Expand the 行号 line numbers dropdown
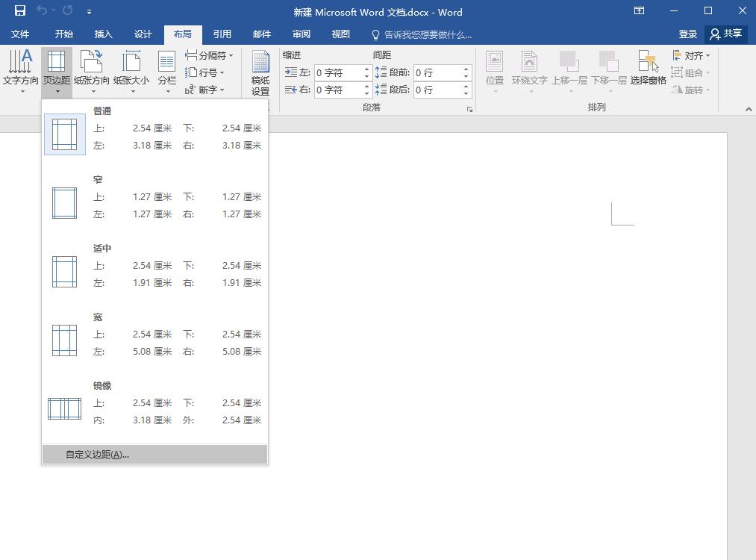Screen dimensions: 756x560 point(206,72)
